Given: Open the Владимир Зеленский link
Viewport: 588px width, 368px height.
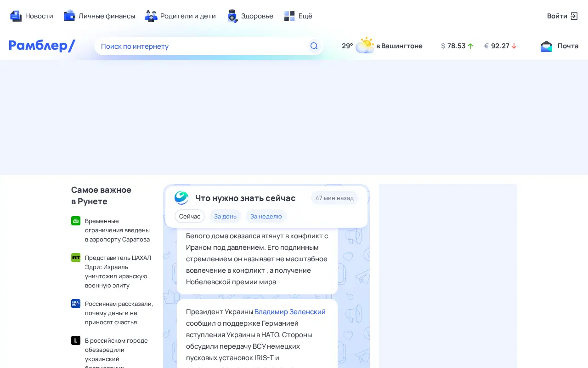Looking at the screenshot, I should (x=290, y=312).
